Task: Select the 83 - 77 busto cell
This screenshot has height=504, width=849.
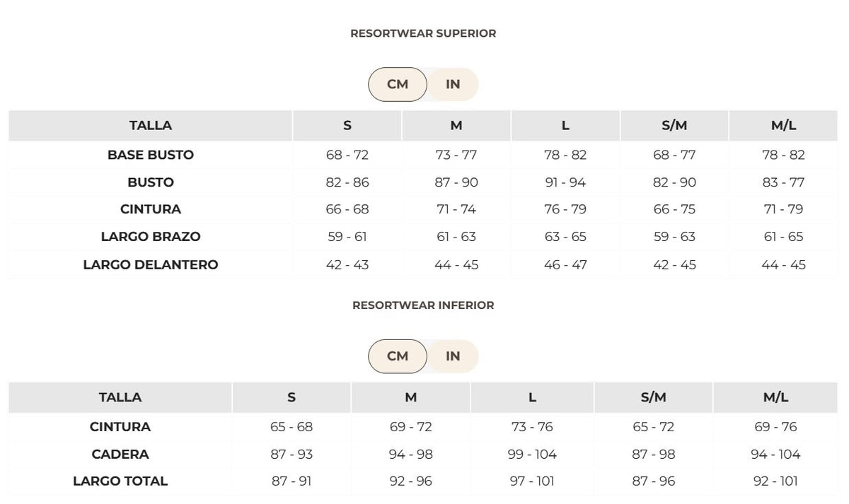Action: (783, 182)
